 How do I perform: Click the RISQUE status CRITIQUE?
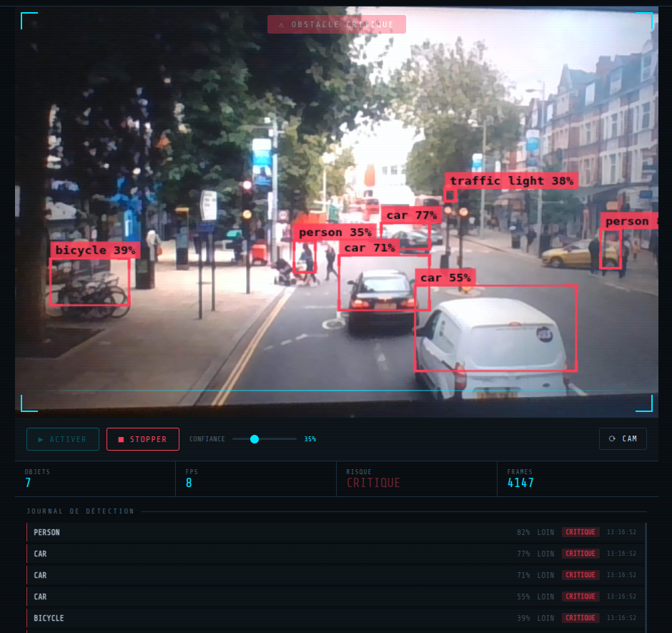(373, 483)
